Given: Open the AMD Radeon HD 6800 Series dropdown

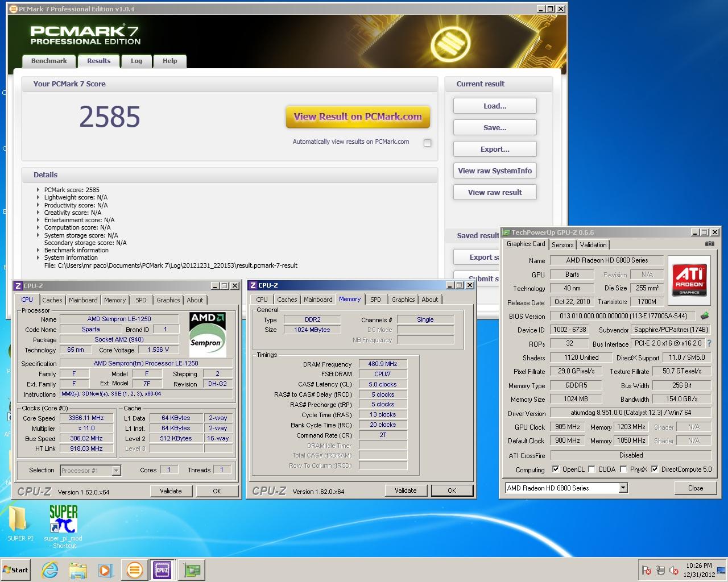Looking at the screenshot, I should 623,488.
